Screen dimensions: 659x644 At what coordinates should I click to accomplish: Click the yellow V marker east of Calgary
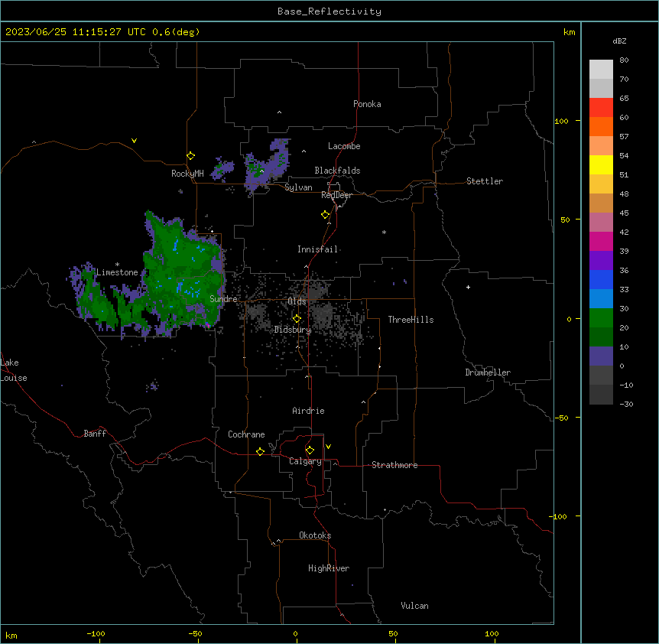coord(328,447)
